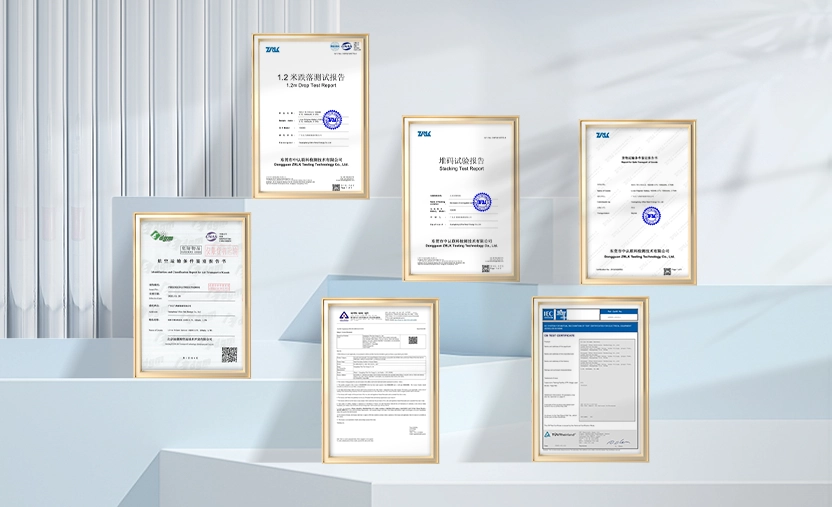Click the ZRLK logo on Drop Test Report

click(273, 49)
